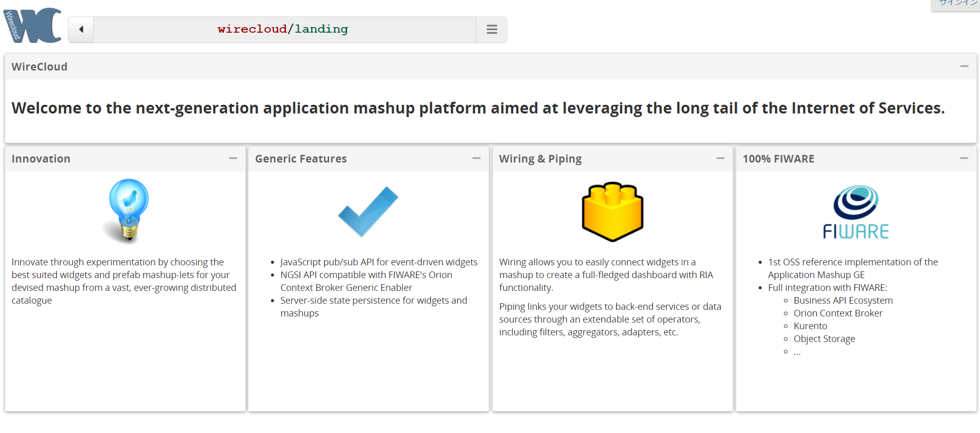Collapse the Generic Features widget
The image size is (980, 433).
(x=476, y=158)
